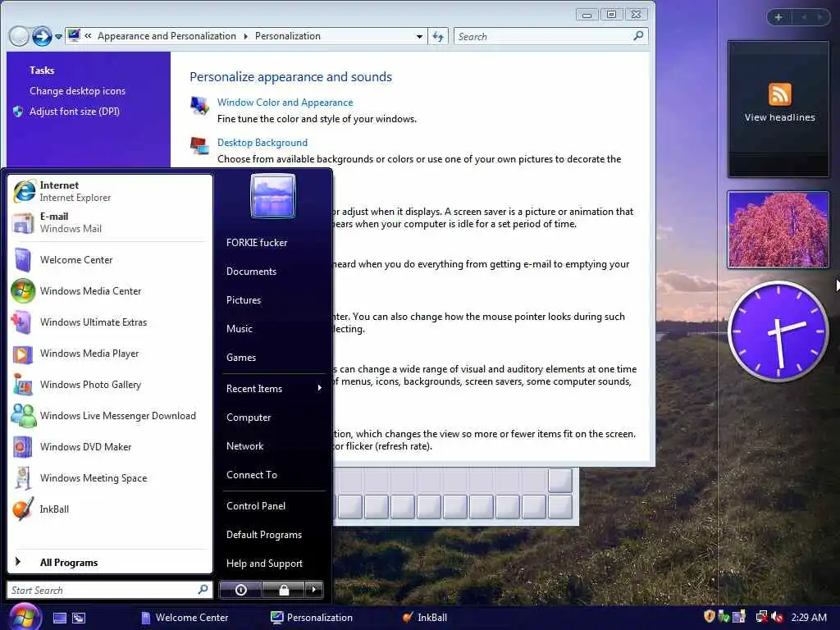This screenshot has height=630, width=840.
Task: Click Show Desktop quick launch icon
Action: click(x=59, y=618)
